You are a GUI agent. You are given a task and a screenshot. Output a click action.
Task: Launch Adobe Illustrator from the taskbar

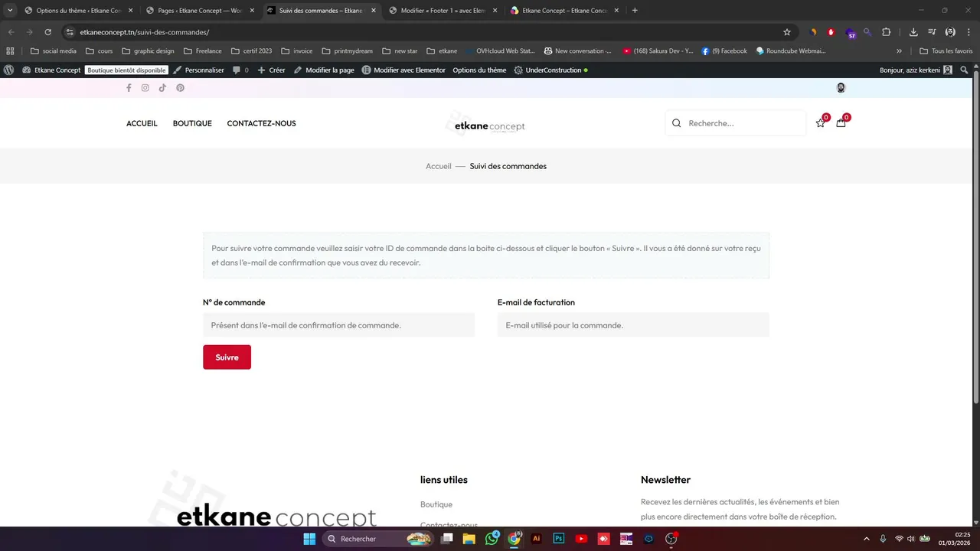click(x=537, y=539)
